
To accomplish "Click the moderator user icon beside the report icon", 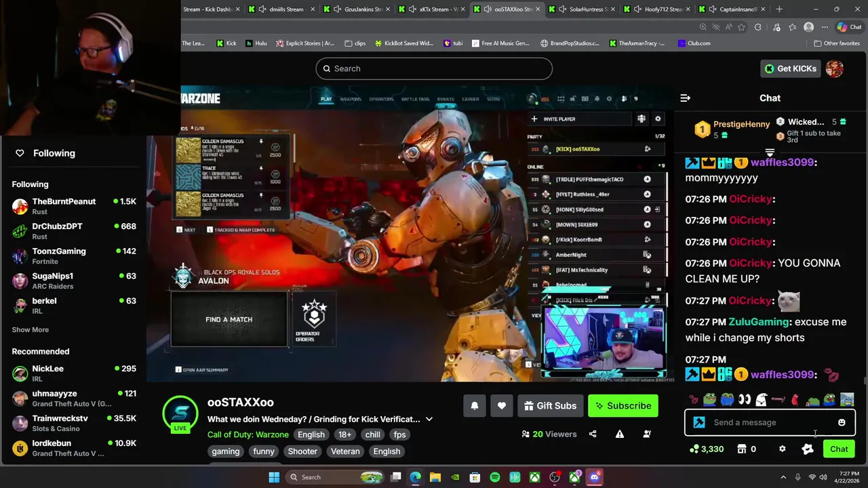I will [647, 434].
